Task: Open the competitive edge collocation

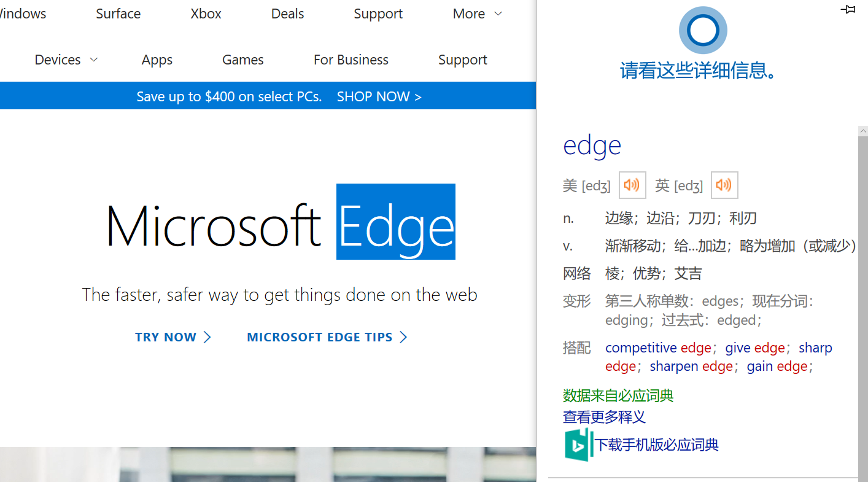Action: (x=658, y=348)
